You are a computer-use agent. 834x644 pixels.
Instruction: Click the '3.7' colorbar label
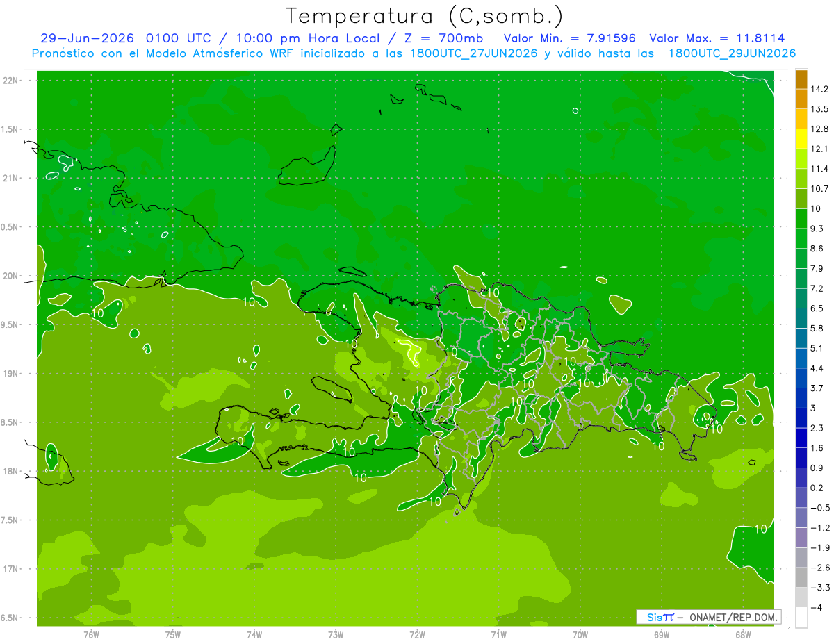817,388
